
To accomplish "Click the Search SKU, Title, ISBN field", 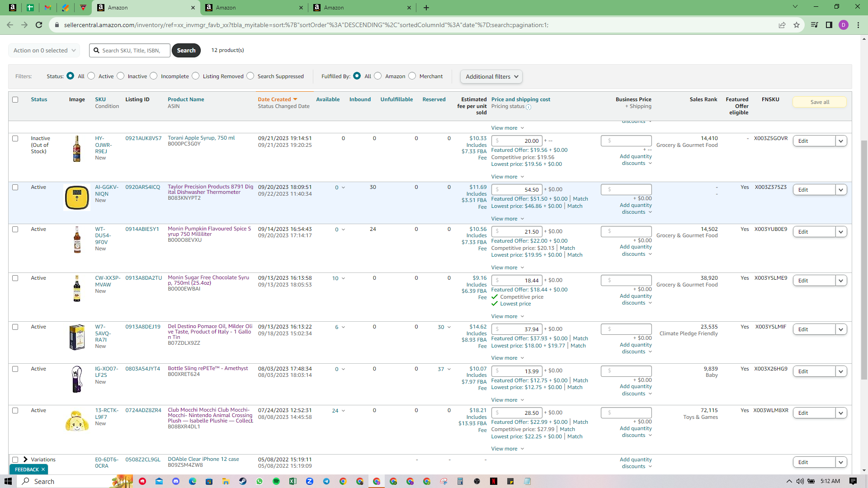I will [x=130, y=51].
